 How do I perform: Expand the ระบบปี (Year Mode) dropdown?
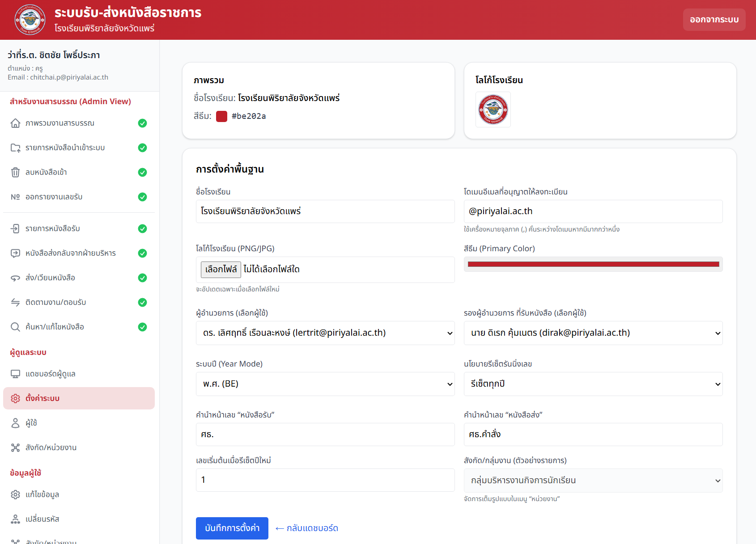click(x=325, y=384)
